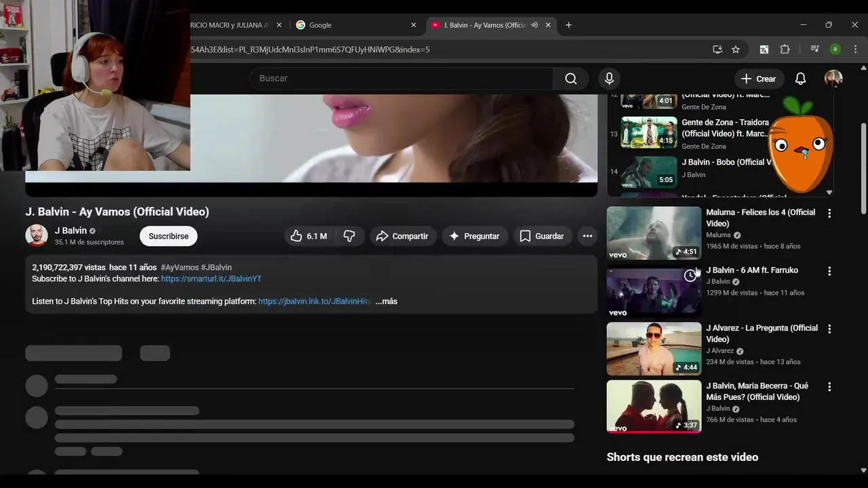Open the browser extensions puzzle icon

[785, 49]
